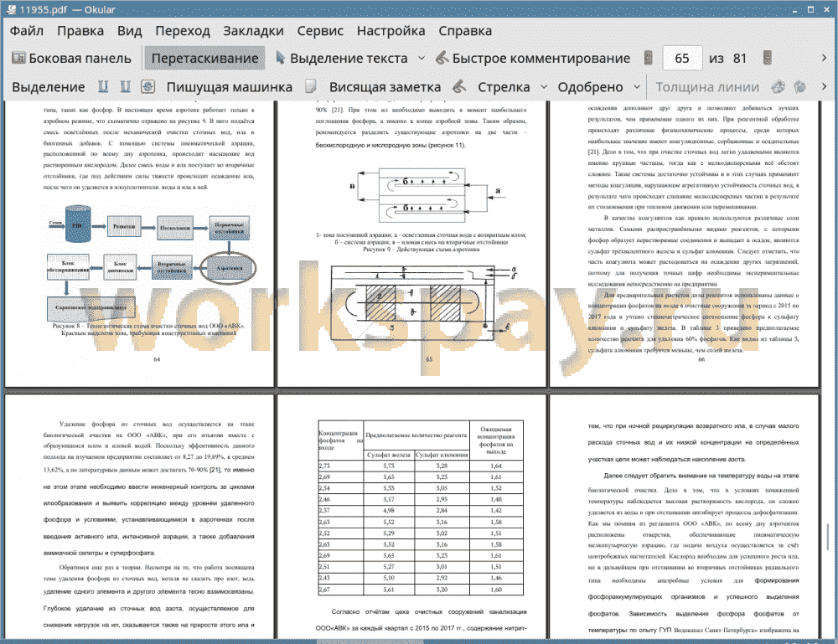The height and width of the screenshot is (644, 838).
Task: Toggle Быстрое комментирование
Action: click(x=533, y=59)
